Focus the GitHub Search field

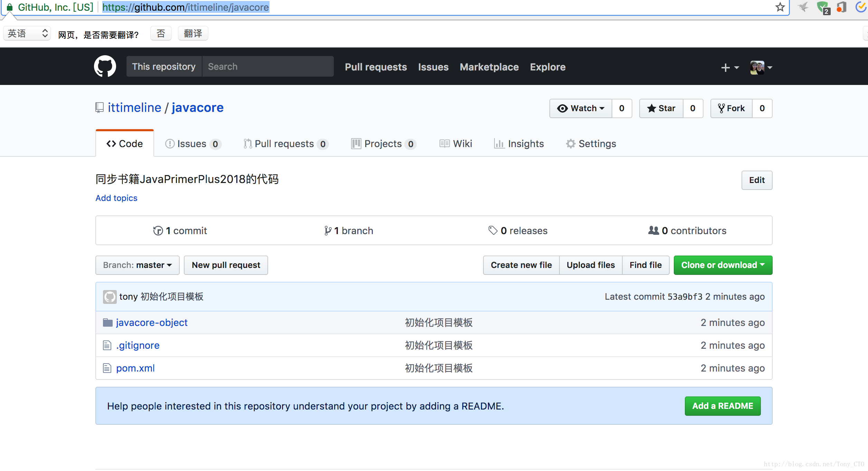pos(268,66)
